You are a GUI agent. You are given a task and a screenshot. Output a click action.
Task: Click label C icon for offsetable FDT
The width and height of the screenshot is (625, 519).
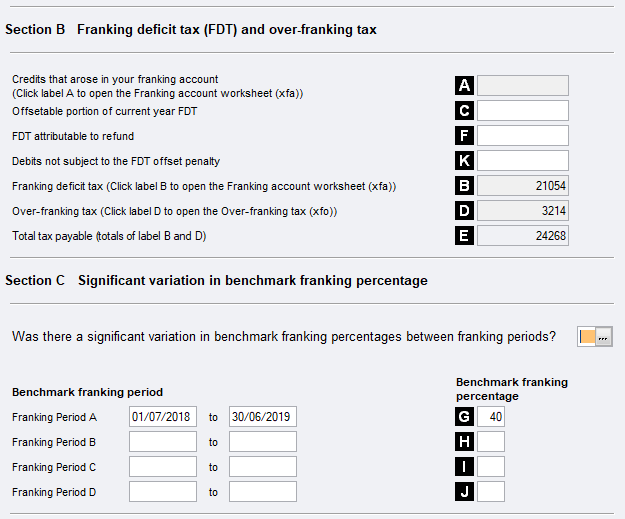coord(464,111)
